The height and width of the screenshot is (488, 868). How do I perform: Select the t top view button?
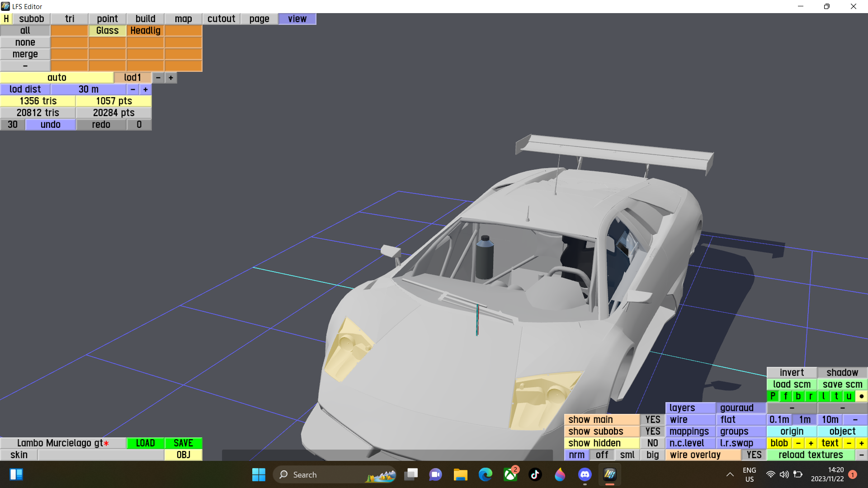click(836, 396)
